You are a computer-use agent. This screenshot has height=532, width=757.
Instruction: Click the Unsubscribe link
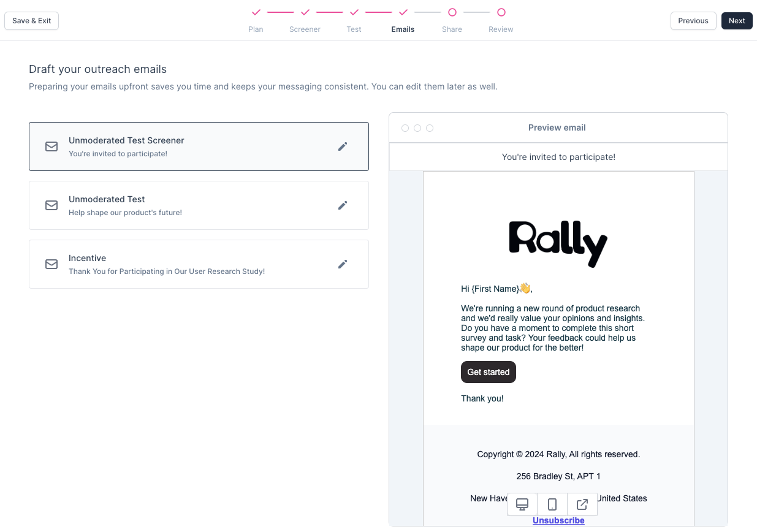pos(558,520)
